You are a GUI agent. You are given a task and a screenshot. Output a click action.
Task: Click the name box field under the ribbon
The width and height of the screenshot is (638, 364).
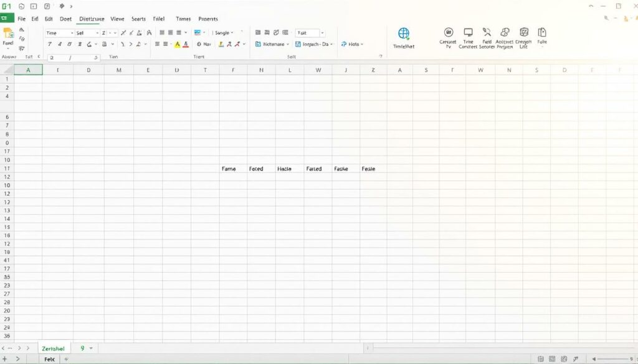(74, 58)
